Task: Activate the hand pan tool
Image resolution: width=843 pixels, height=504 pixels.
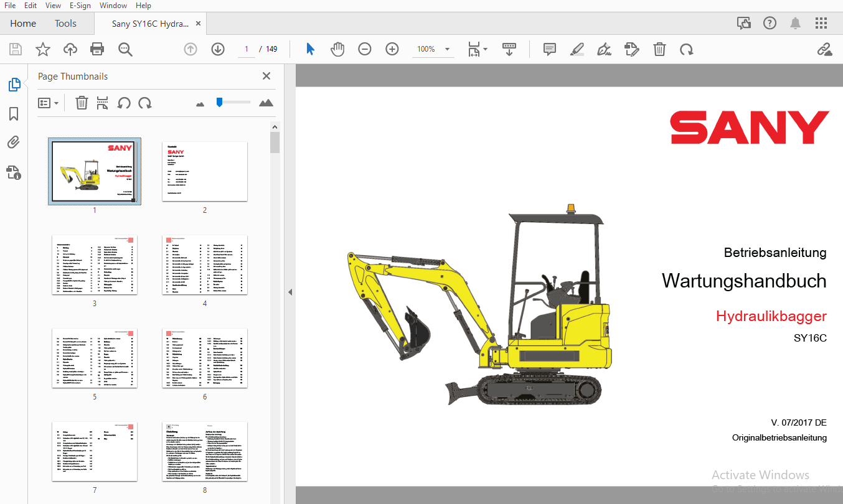Action: [x=337, y=49]
